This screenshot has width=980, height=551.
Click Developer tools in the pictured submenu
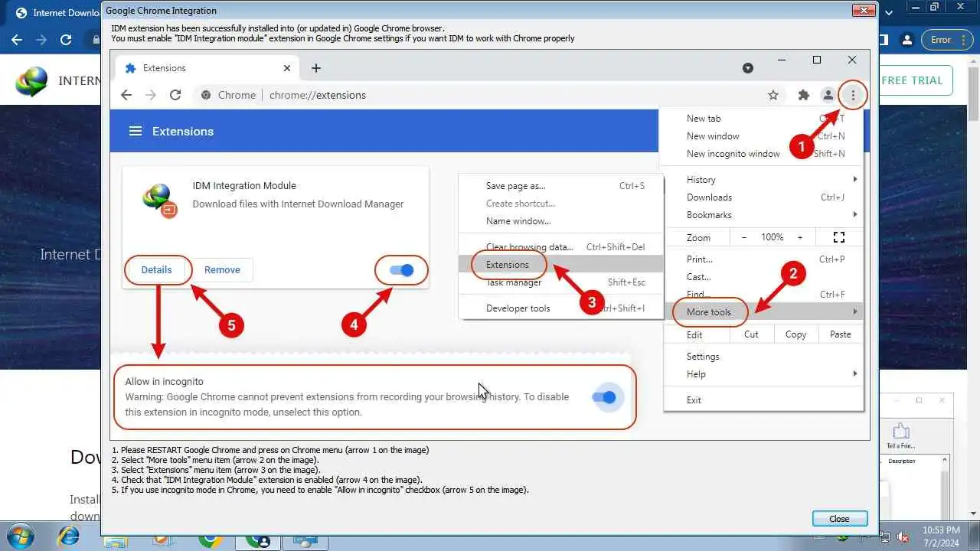518,308
